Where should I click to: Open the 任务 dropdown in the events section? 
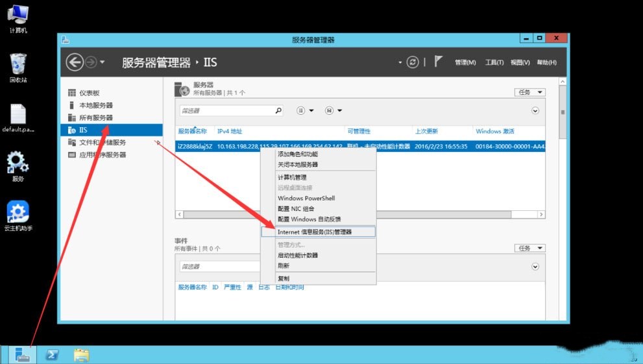(x=529, y=248)
